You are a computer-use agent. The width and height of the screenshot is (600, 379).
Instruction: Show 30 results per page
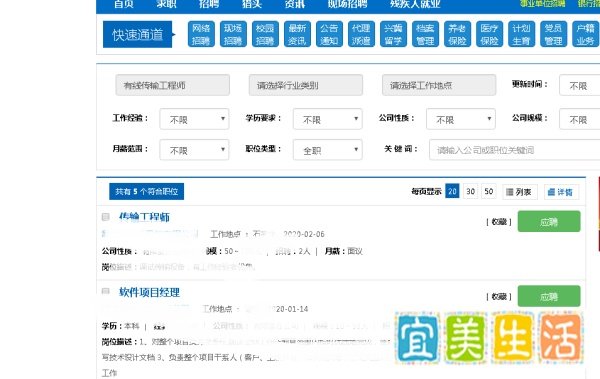471,191
